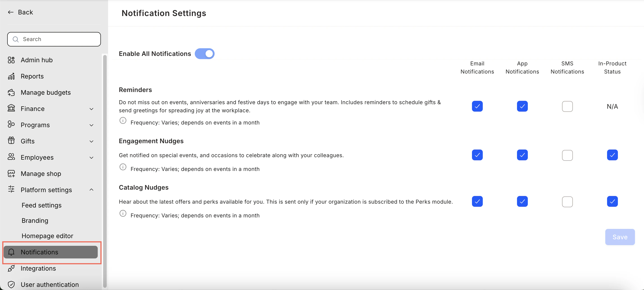Screen dimensions: 644x290
Task: Click the back arrow icon
Action: pyautogui.click(x=11, y=12)
